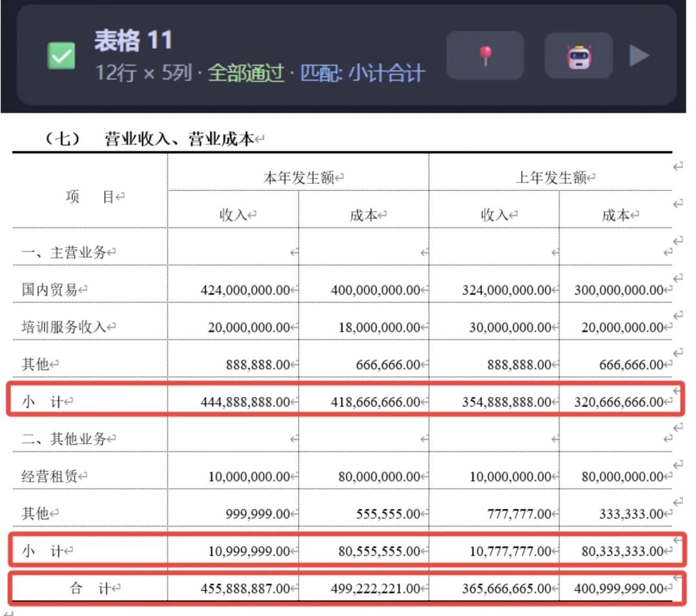Click the 合 计 row label
Screen dimensions: 696x616
pos(90,588)
